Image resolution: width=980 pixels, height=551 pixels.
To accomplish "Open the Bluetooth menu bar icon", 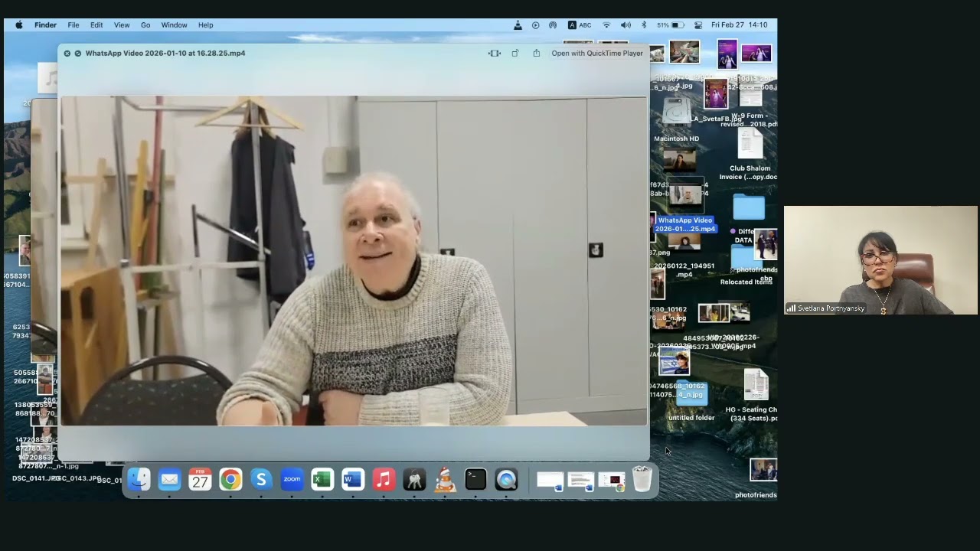I will coord(644,24).
